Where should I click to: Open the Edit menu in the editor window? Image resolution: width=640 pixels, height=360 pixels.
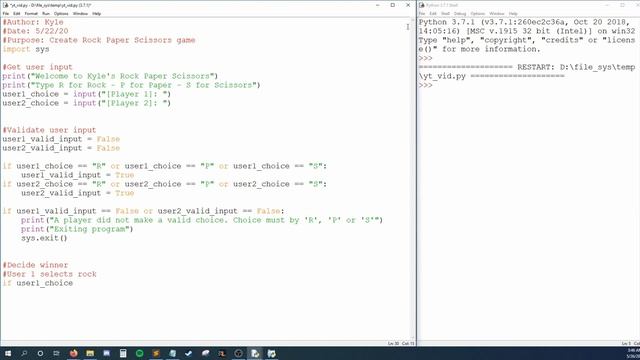tap(17, 13)
